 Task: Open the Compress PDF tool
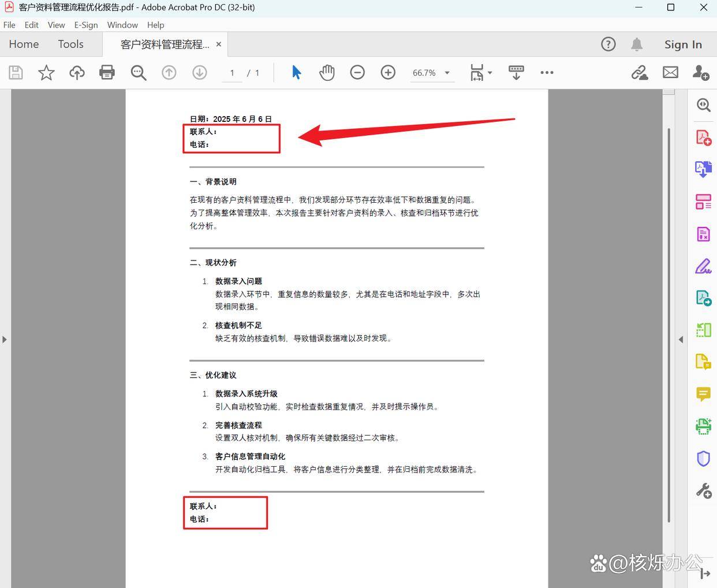click(703, 330)
